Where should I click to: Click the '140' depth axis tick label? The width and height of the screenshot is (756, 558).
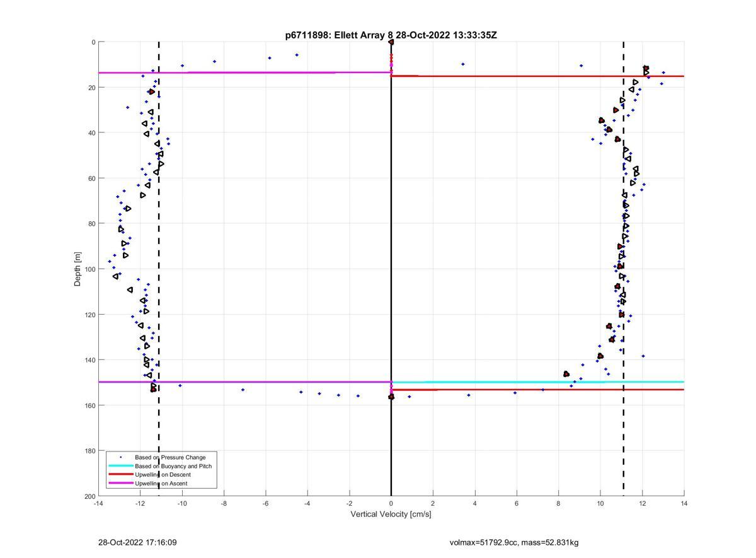tap(89, 360)
